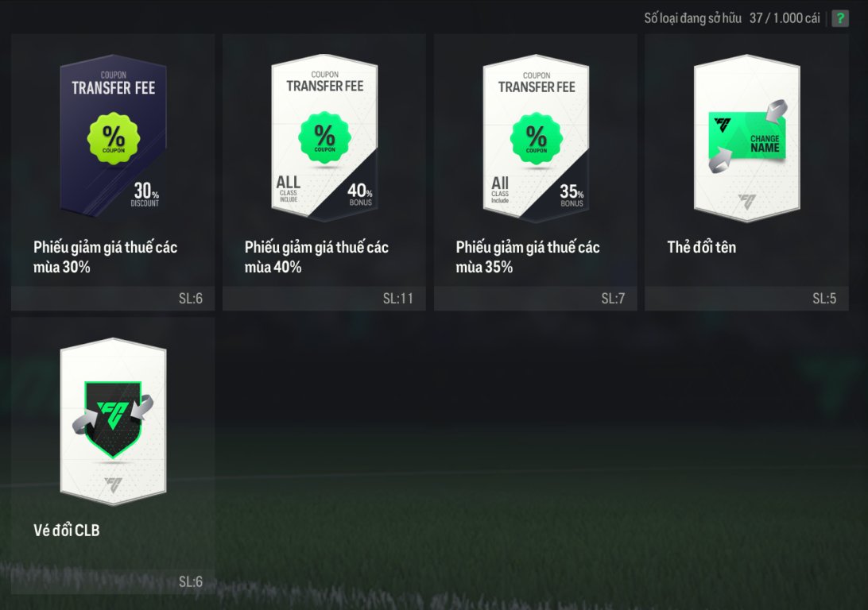The width and height of the screenshot is (868, 610).
Task: Click the "Phiếu giảm giá thuế các mùa 30%" title
Action: tap(105, 257)
